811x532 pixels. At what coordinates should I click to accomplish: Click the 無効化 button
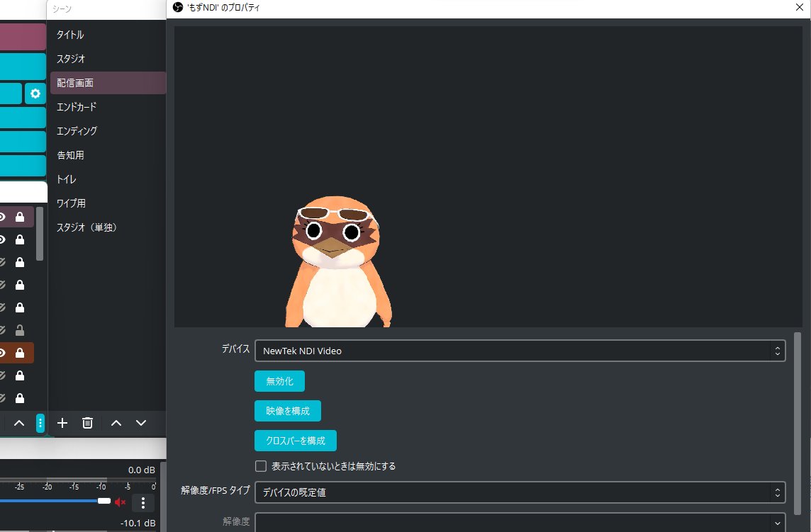[x=279, y=381]
